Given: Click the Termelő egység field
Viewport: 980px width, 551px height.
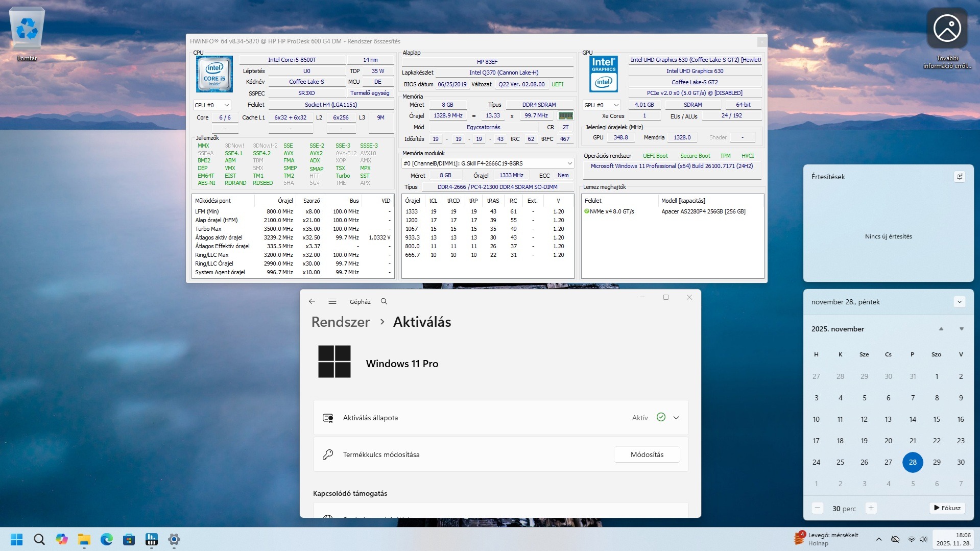Looking at the screenshot, I should click(370, 93).
